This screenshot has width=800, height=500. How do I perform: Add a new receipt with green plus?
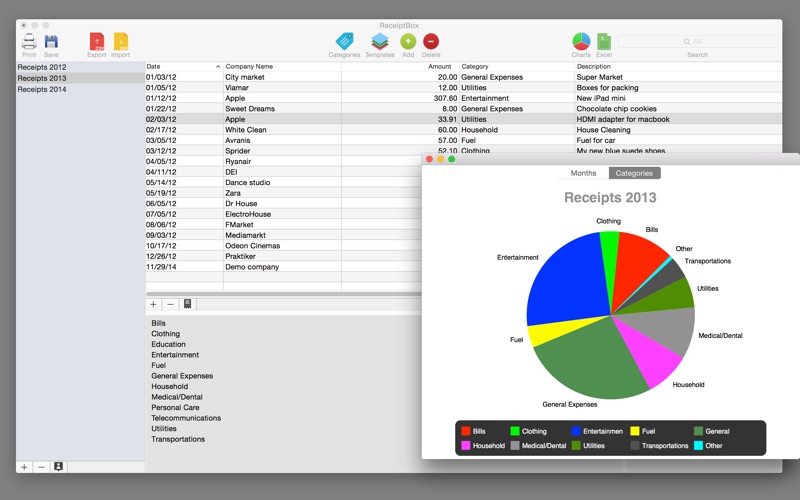click(408, 41)
